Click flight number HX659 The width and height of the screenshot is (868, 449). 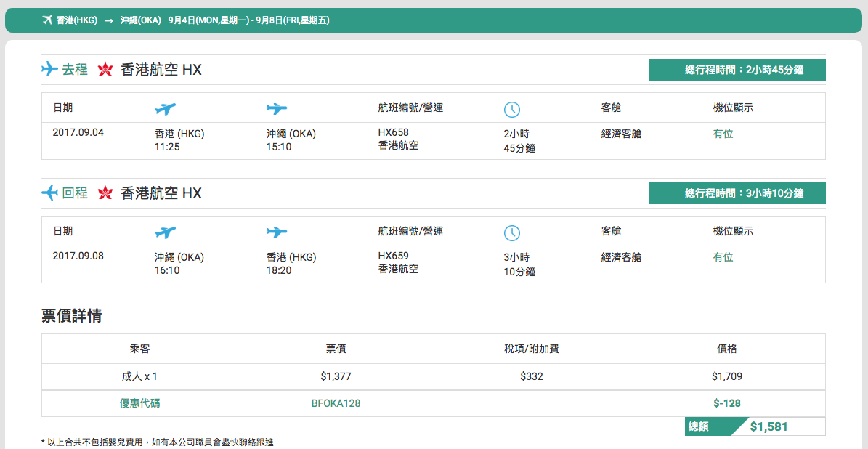click(393, 256)
